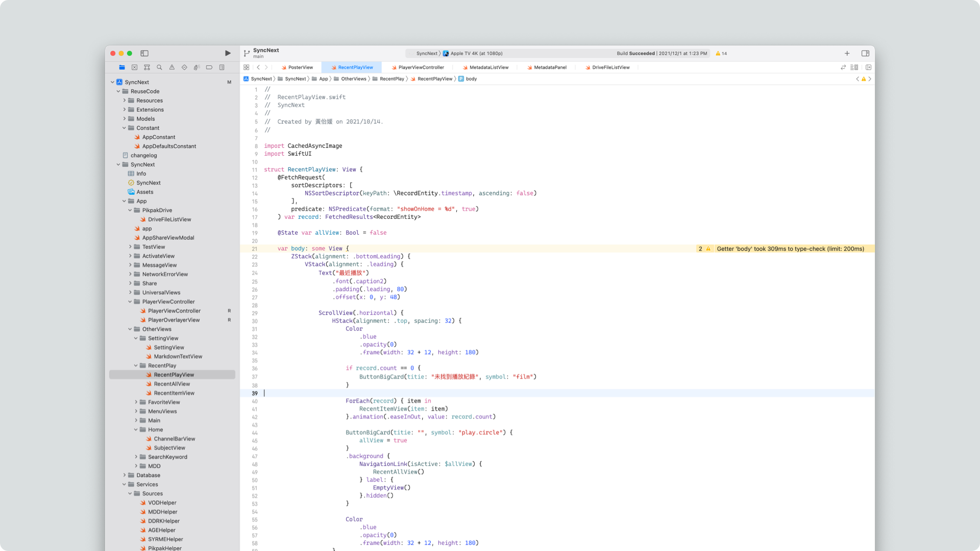Click the jump bar warning triangle icon
The image size is (980, 551).
864,79
